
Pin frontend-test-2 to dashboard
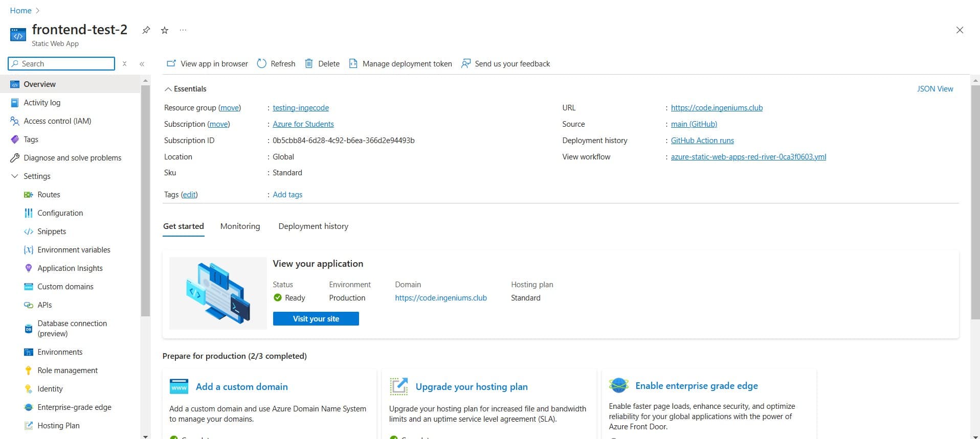pos(146,30)
